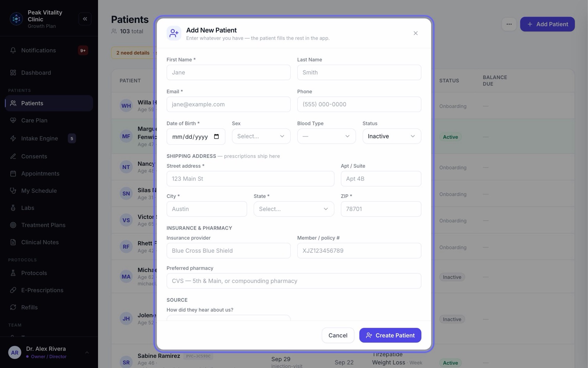The width and height of the screenshot is (588, 368).
Task: Open the State select dropdown
Action: click(x=294, y=209)
